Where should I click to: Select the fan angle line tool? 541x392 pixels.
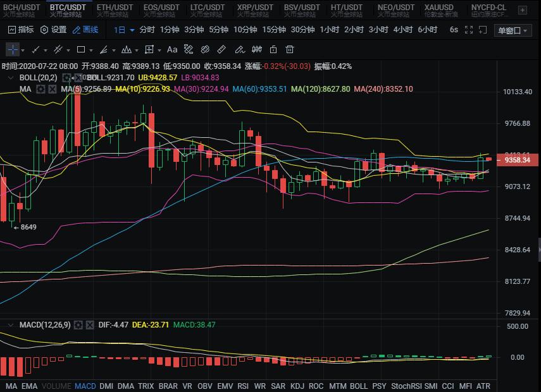104,50
